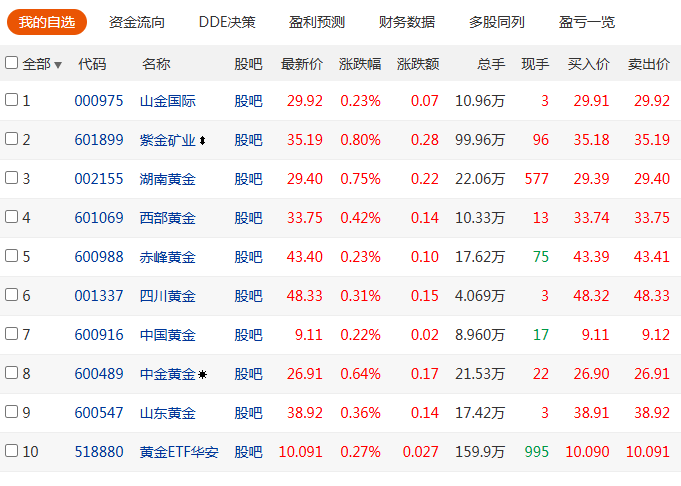Open stock code 600916
681x486 pixels.
click(99, 335)
